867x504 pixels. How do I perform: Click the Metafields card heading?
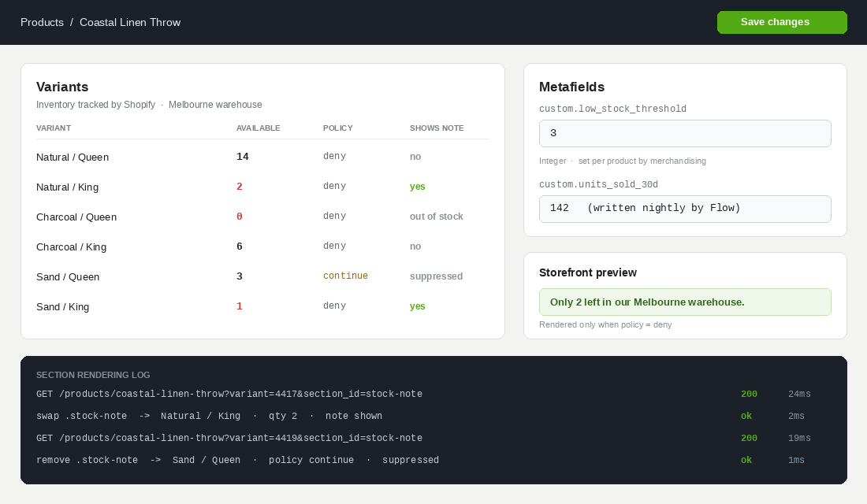tap(571, 87)
